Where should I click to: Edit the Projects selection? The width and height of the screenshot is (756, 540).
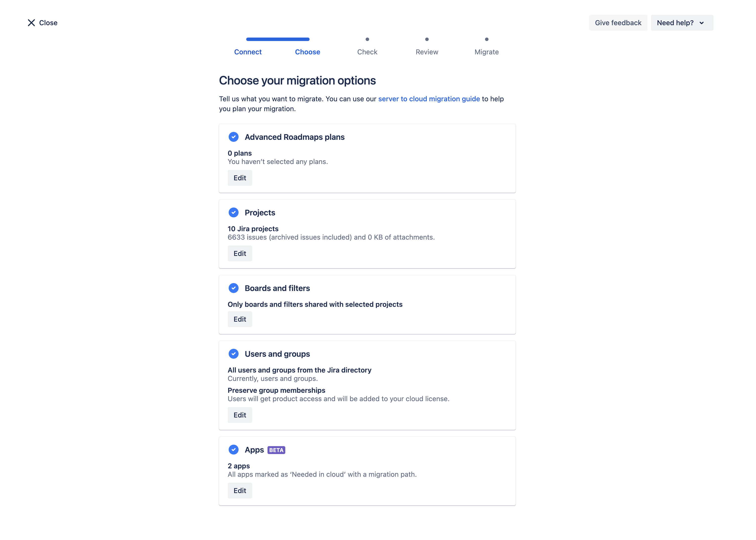pos(240,253)
